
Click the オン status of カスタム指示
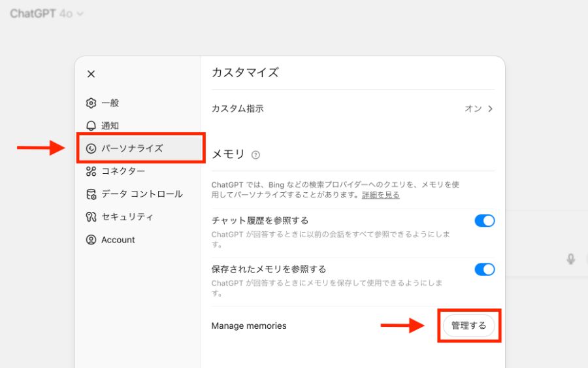[x=473, y=109]
